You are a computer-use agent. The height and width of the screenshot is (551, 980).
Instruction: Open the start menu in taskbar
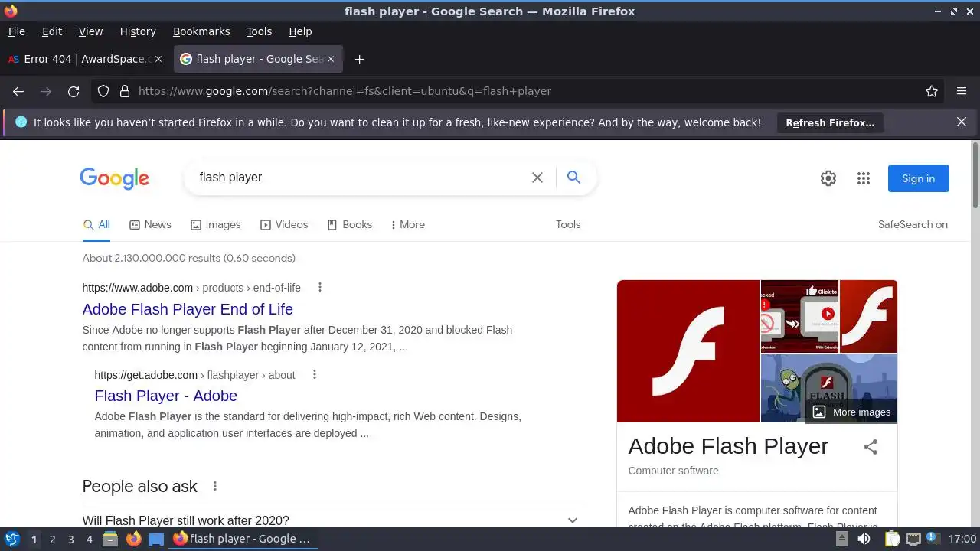pos(12,539)
